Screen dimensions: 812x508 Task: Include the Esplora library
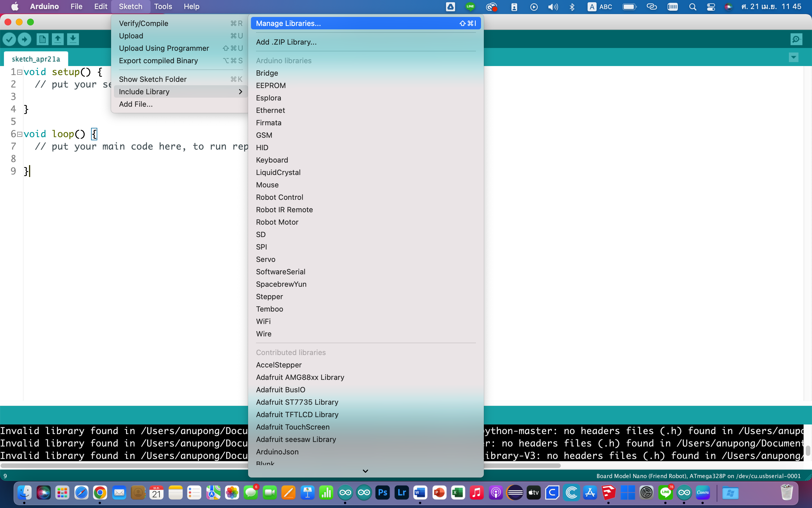pos(366,98)
